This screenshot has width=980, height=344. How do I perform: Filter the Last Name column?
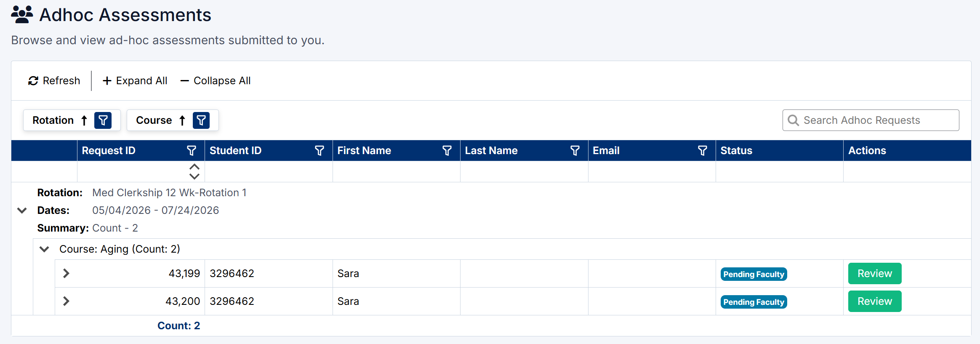click(x=575, y=151)
